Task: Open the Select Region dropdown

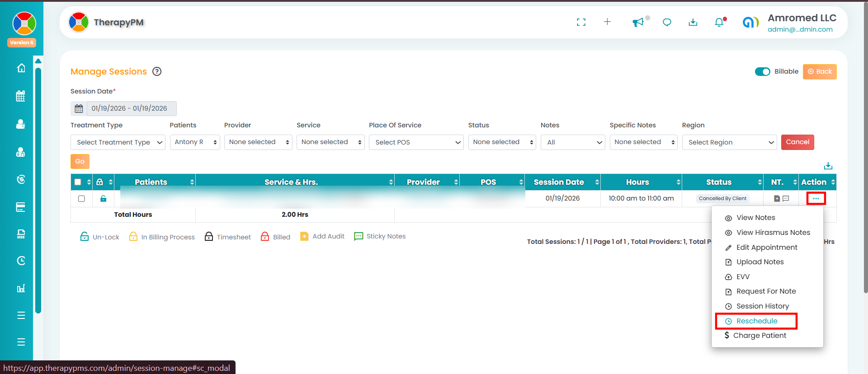Action: (730, 142)
